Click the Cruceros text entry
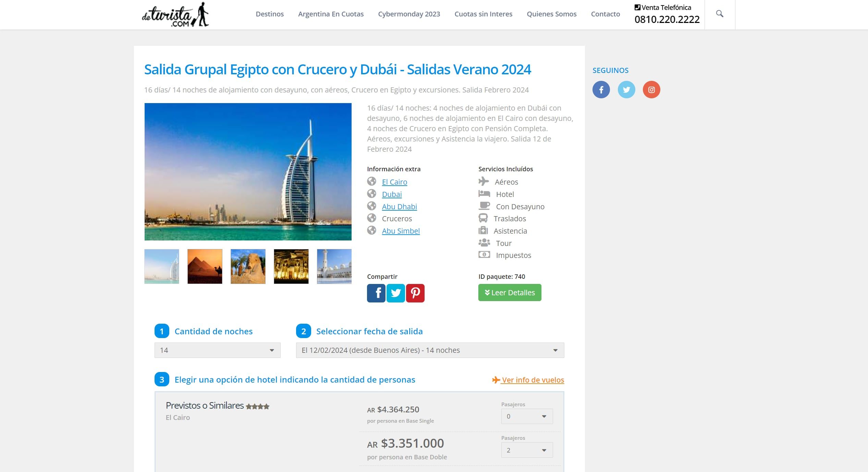The width and height of the screenshot is (868, 472). pyautogui.click(x=397, y=219)
